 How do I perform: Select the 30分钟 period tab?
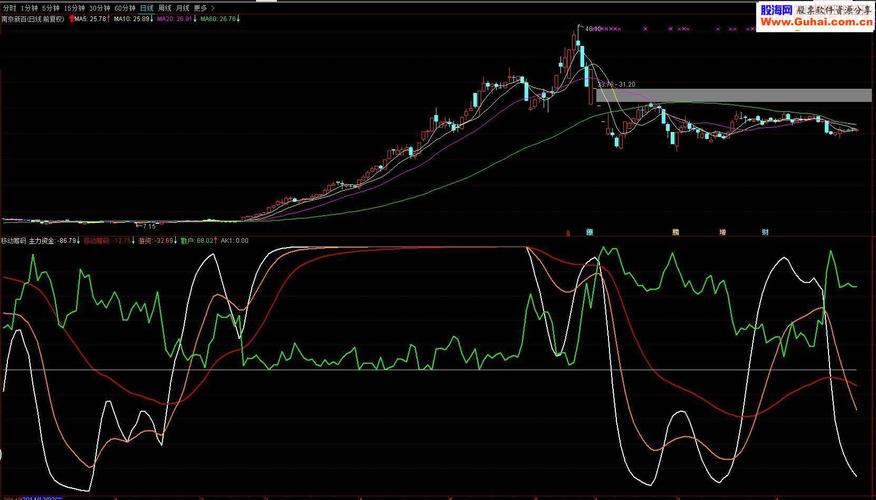(x=99, y=8)
